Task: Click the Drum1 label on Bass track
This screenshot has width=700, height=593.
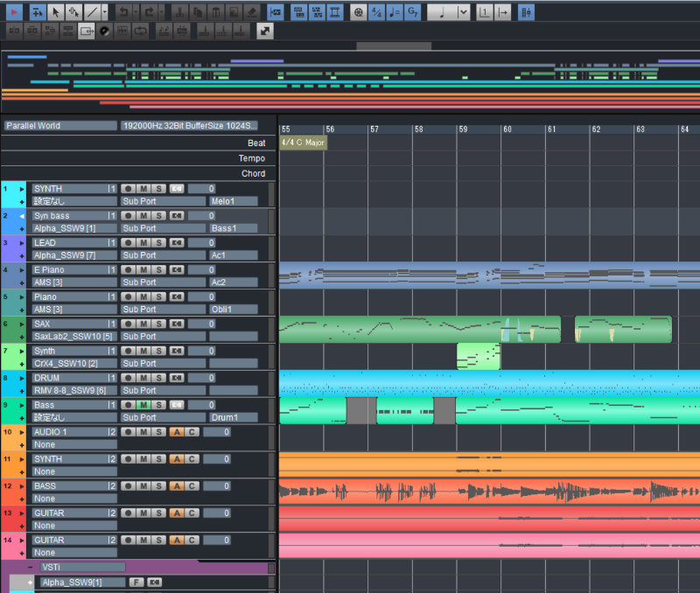Action: coord(234,418)
